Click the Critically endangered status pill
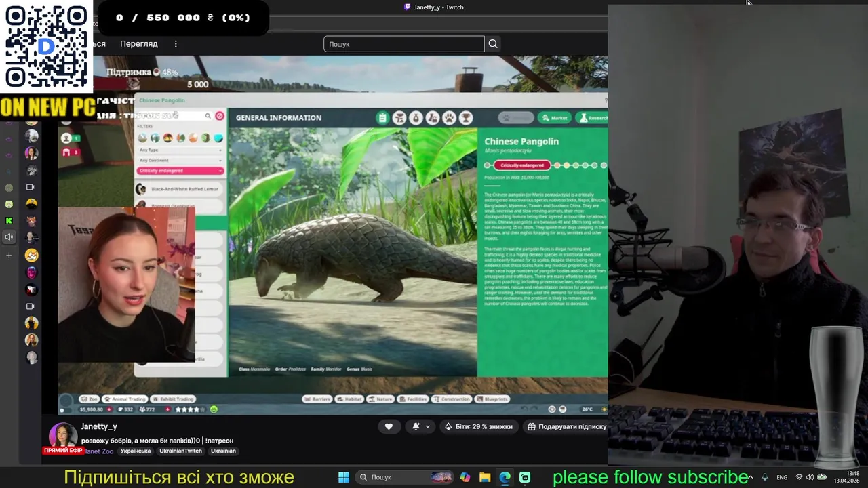This screenshot has width=868, height=488. (x=522, y=165)
